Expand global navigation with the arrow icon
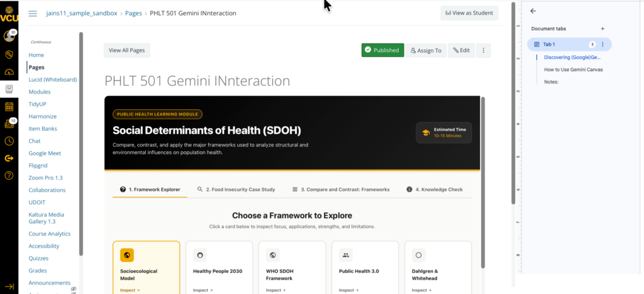644x294 pixels. click(9, 286)
